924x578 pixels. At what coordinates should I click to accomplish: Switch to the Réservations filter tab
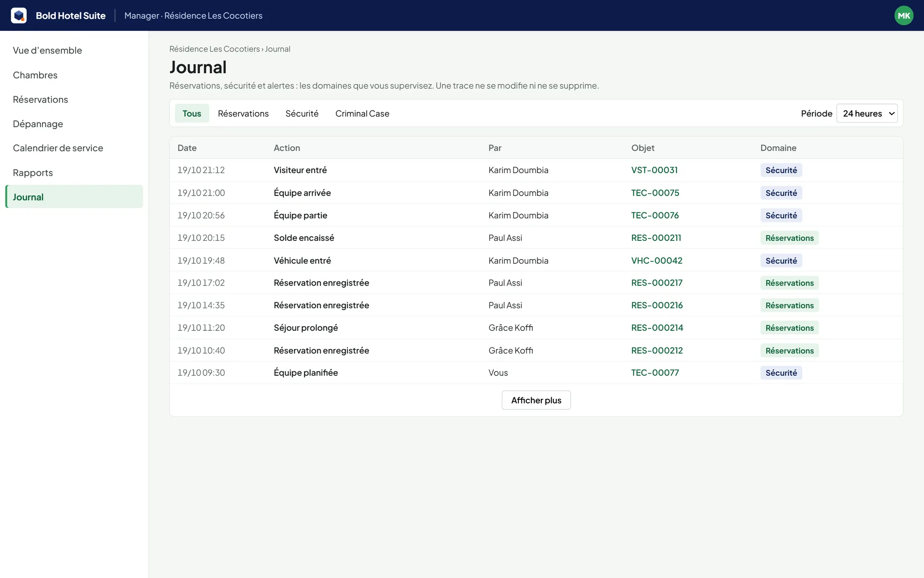(x=243, y=113)
